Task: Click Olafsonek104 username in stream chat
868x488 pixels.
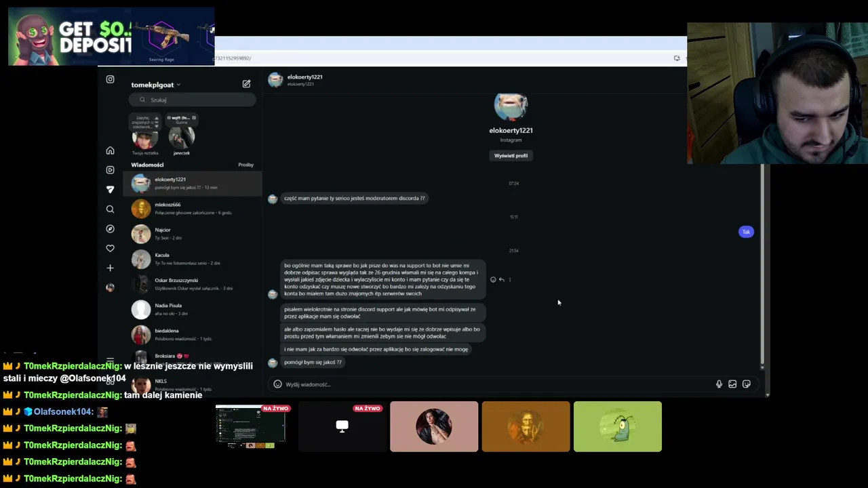Action: (x=63, y=411)
